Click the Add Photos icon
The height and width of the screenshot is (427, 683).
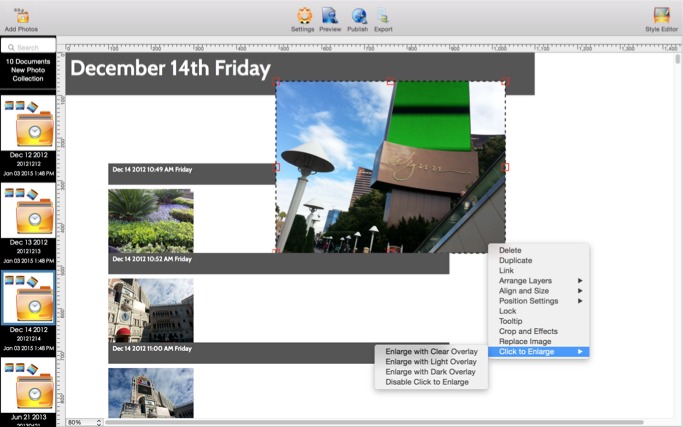point(21,16)
